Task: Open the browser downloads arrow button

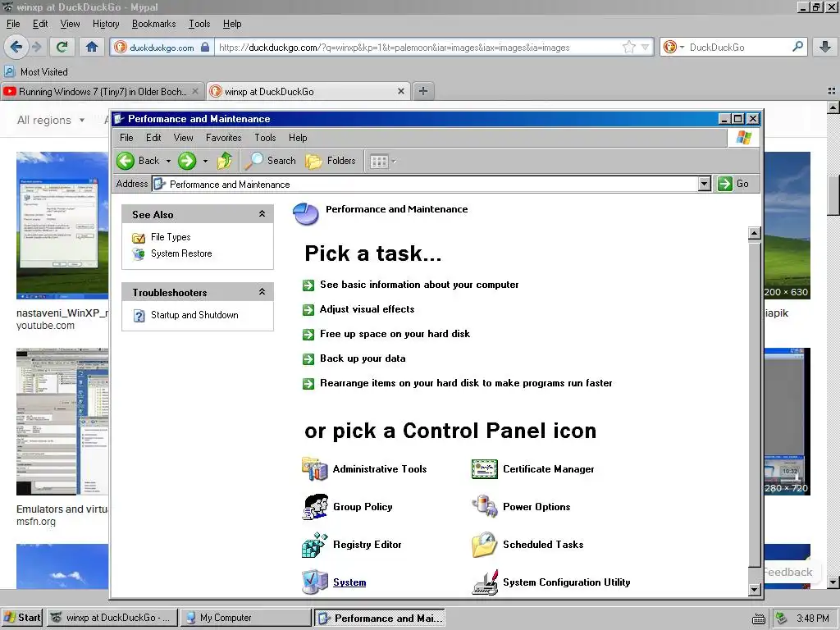Action: pyautogui.click(x=824, y=47)
